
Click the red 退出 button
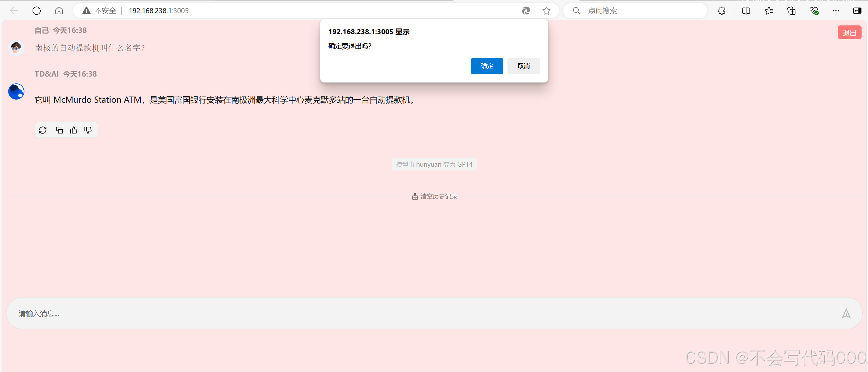click(849, 33)
